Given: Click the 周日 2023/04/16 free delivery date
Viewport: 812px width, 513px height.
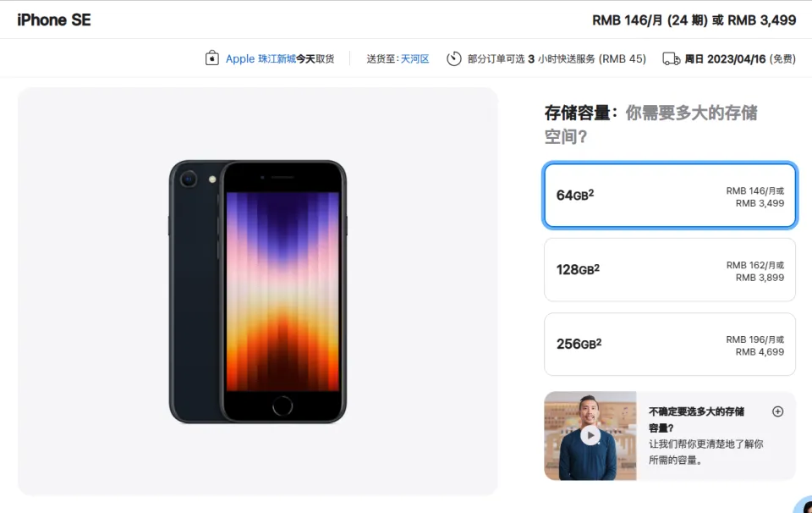Looking at the screenshot, I should pyautogui.click(x=740, y=59).
